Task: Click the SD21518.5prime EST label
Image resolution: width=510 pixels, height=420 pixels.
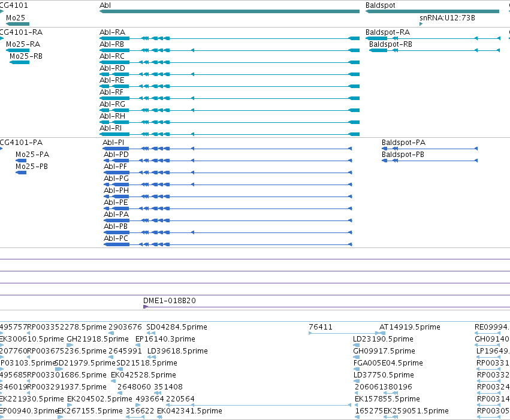Action: pyautogui.click(x=147, y=363)
